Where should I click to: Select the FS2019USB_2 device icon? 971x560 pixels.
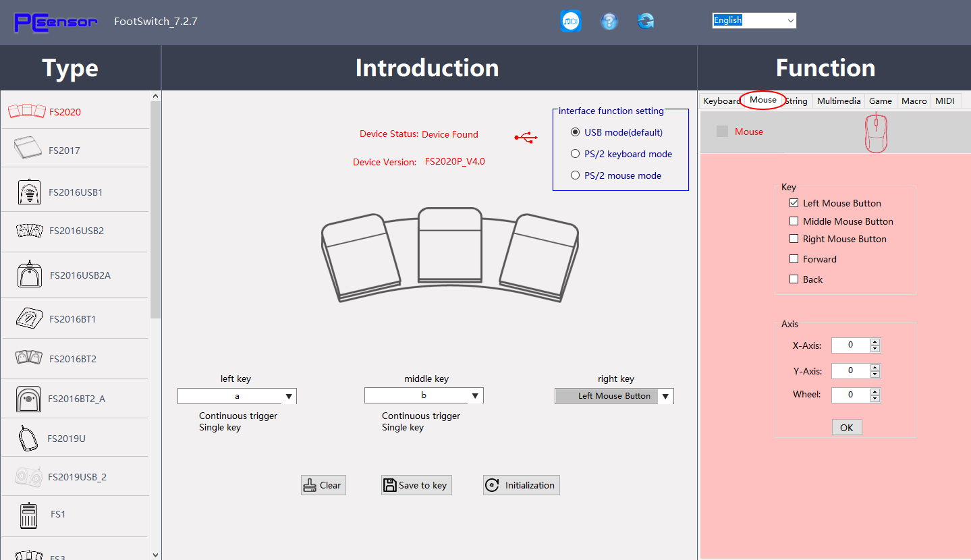coord(28,476)
